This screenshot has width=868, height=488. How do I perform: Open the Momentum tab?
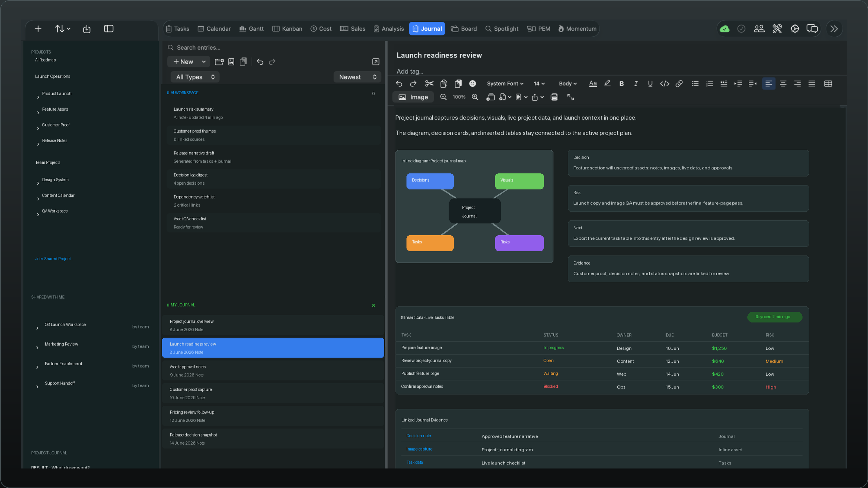point(577,29)
